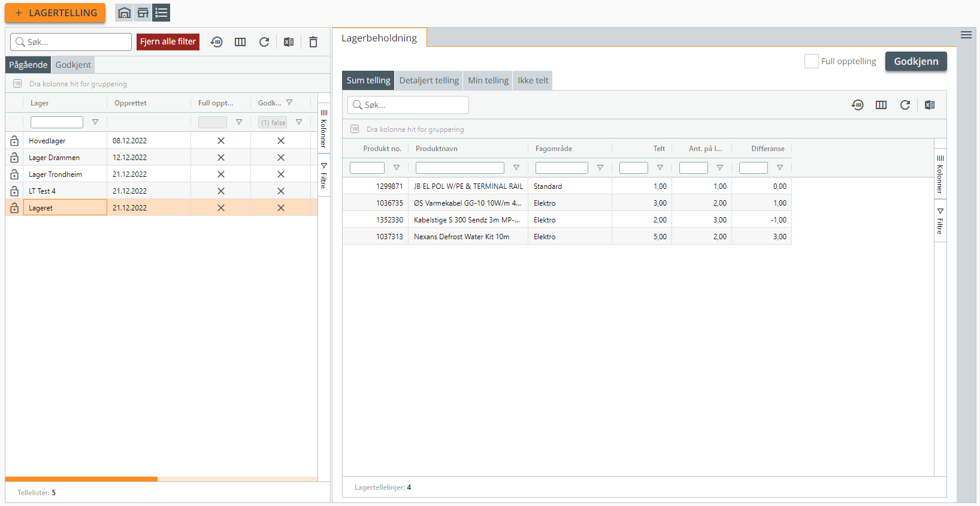Click Fjern alle filter button
This screenshot has width=980, height=506.
168,42
